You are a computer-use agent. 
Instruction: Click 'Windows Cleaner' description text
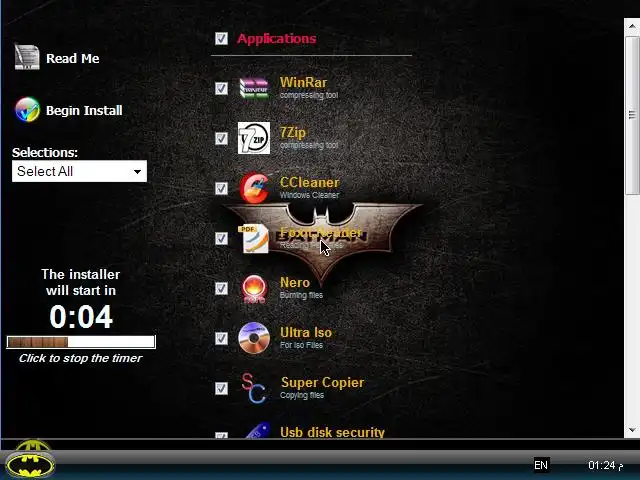(x=309, y=196)
